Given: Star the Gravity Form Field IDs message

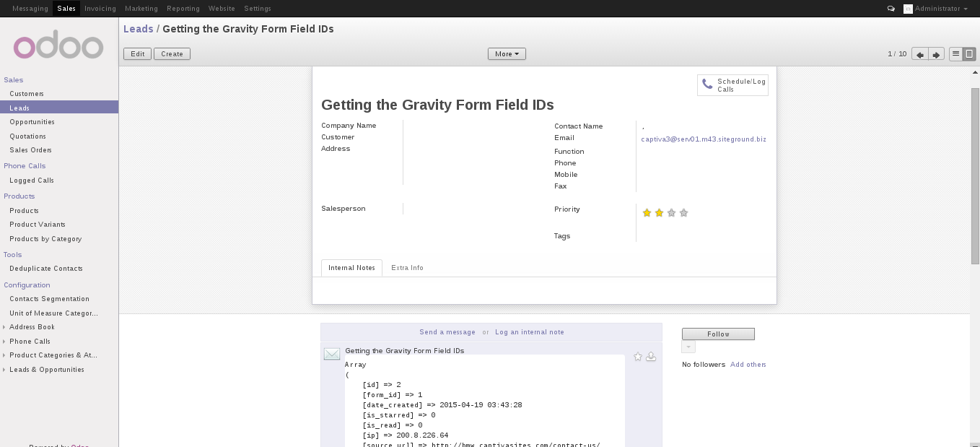Looking at the screenshot, I should (x=637, y=356).
